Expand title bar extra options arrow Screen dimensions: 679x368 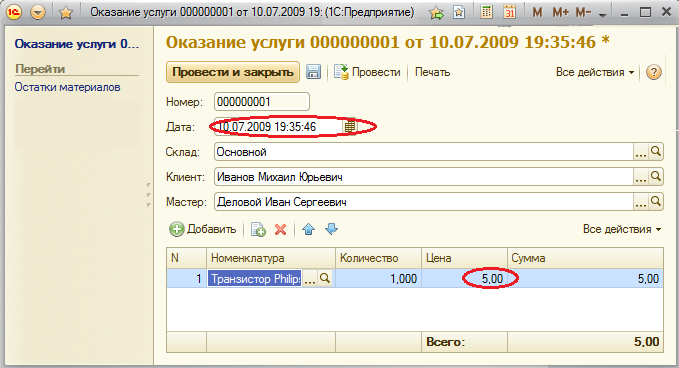(602, 15)
